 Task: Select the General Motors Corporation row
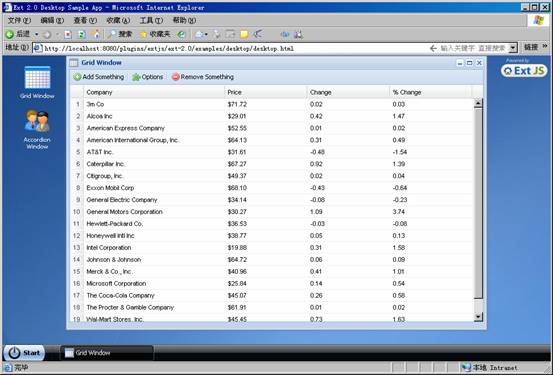tap(272, 212)
